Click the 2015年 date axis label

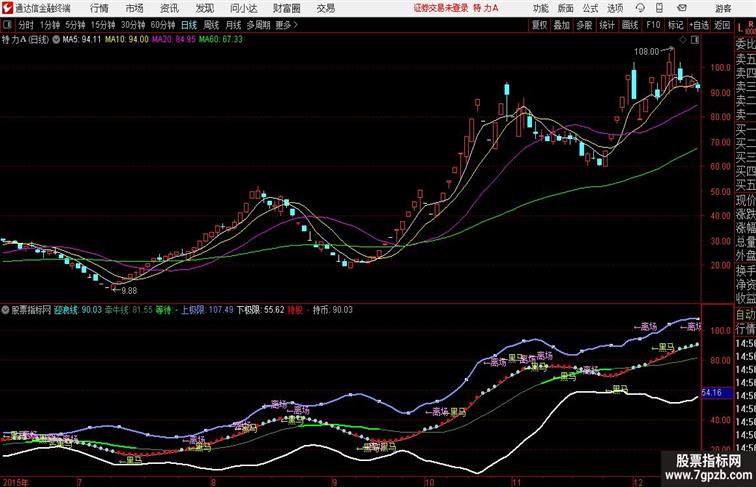coord(15,482)
